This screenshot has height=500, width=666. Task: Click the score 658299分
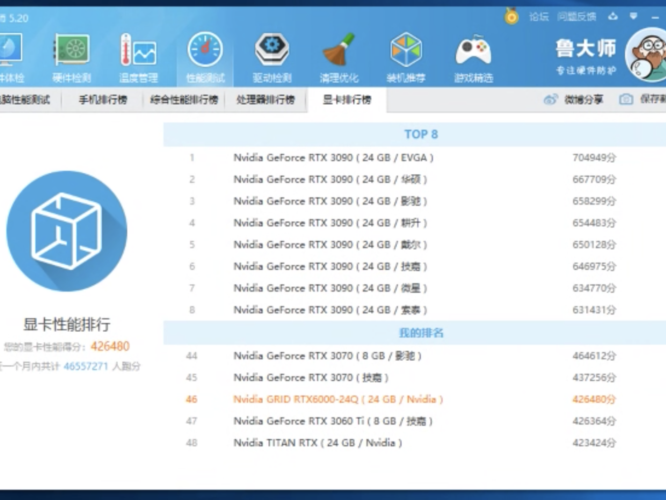594,201
